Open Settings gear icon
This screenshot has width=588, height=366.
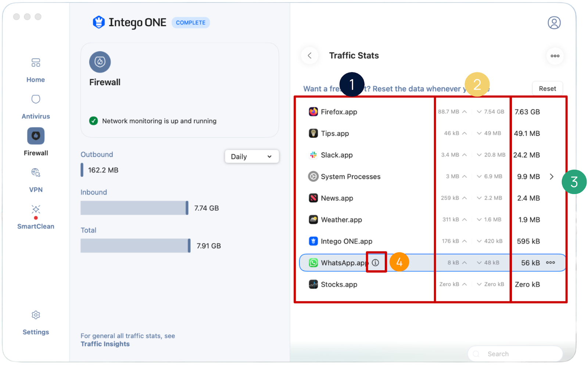(x=36, y=315)
